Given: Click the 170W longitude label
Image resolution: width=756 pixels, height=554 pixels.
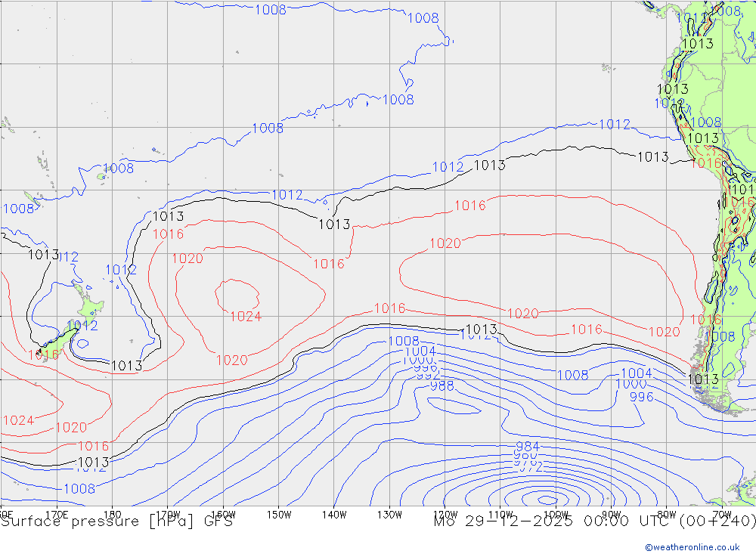Looking at the screenshot, I should point(168,515).
